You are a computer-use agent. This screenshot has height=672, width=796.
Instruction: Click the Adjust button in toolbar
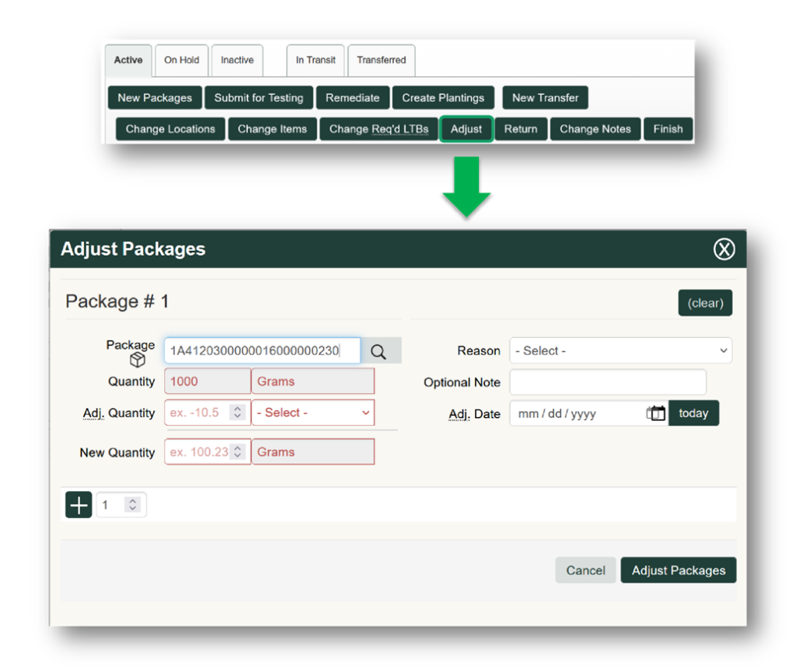click(466, 129)
